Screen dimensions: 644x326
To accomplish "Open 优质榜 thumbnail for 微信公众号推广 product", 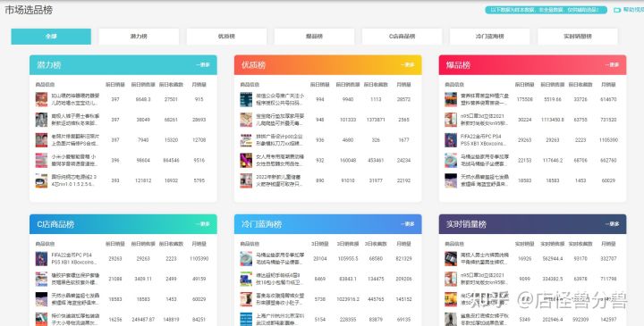I will [x=246, y=100].
